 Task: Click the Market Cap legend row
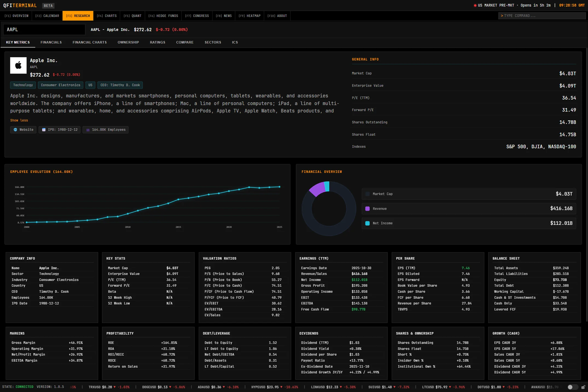pos(468,194)
